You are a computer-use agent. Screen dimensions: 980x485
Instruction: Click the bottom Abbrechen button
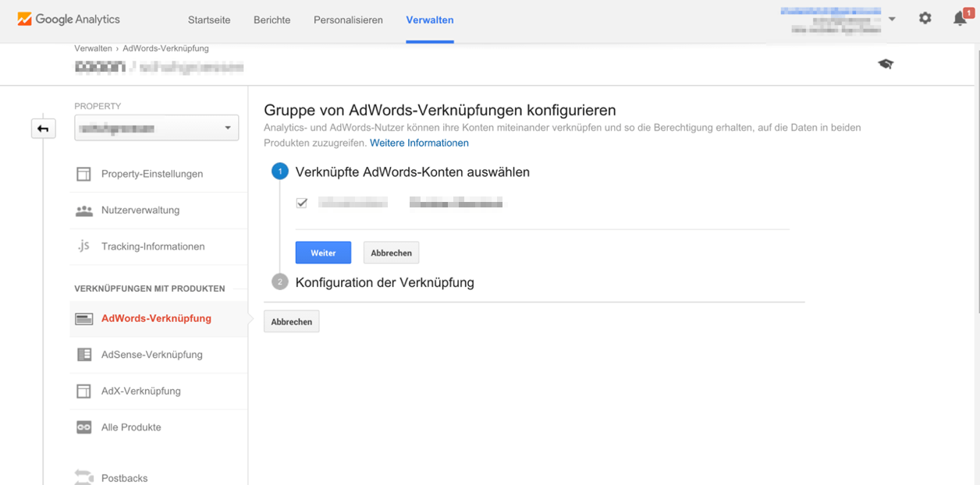[x=292, y=321]
